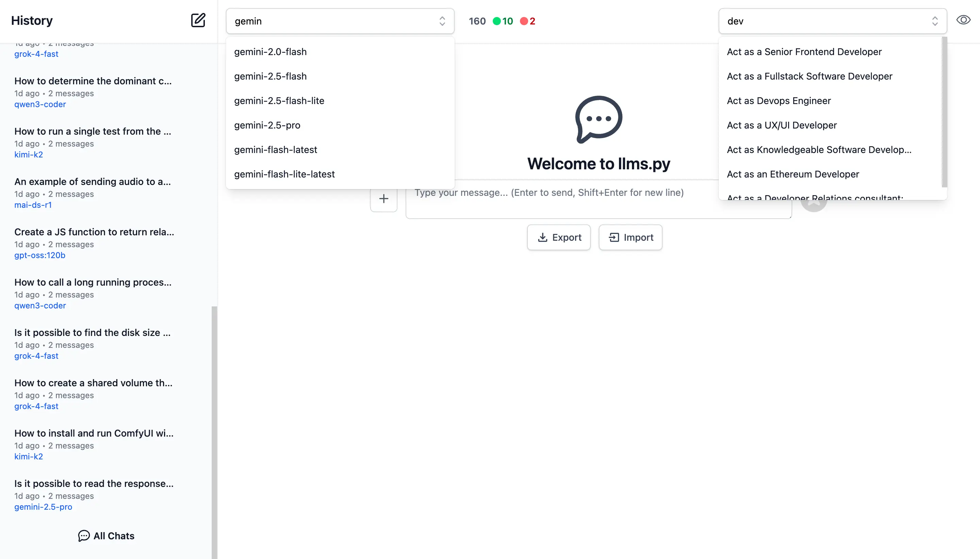This screenshot has width=980, height=559.
Task: Start a new chat with the compose icon
Action: [198, 20]
